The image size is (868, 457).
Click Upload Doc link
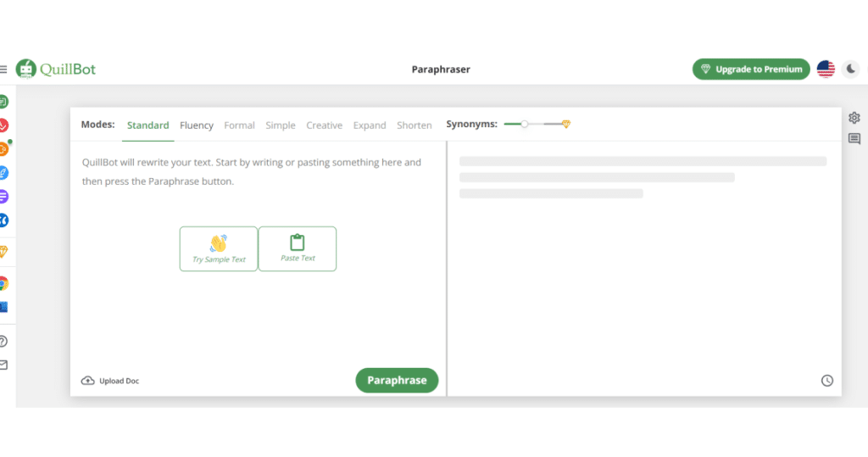110,381
